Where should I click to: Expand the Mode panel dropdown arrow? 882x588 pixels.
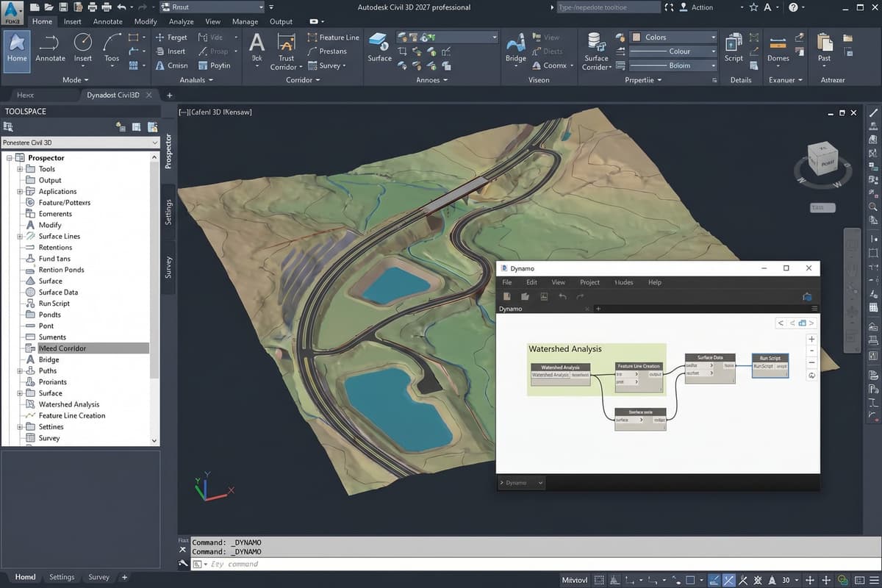point(87,79)
